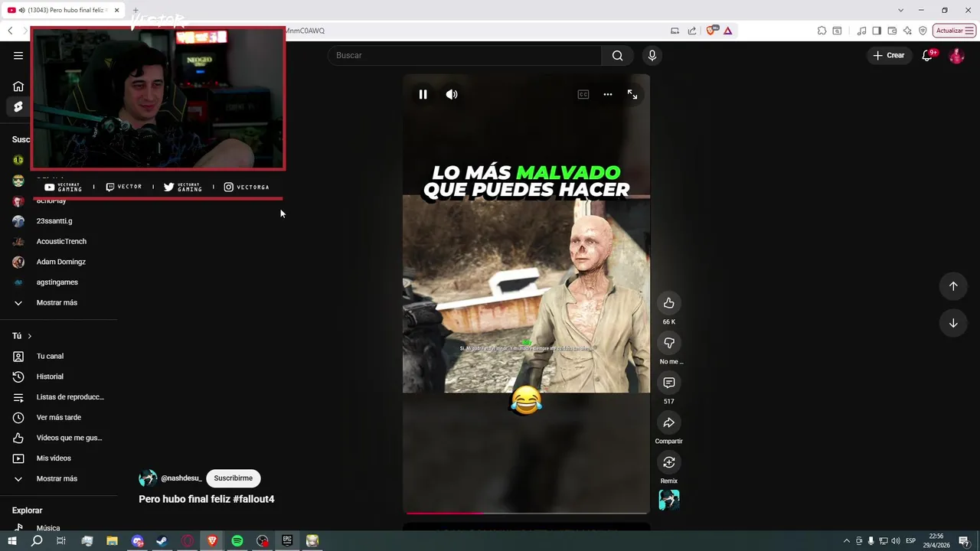Show hidden system tray icons
The width and height of the screenshot is (980, 551).
point(846,541)
